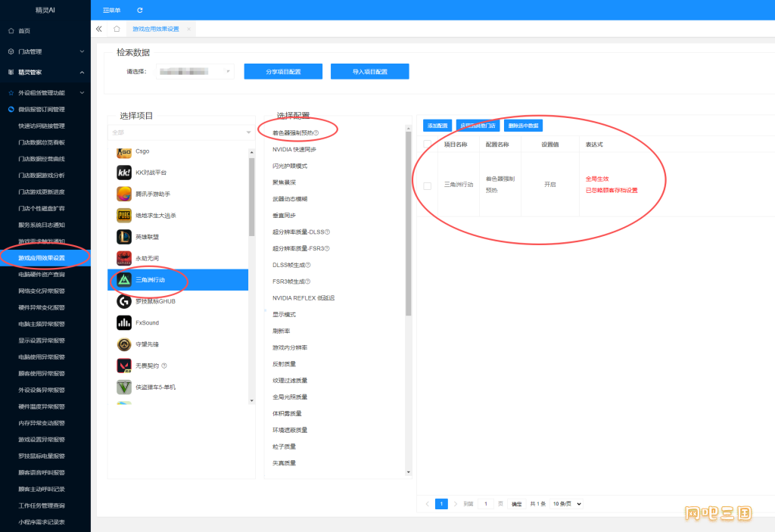Select the KK对战平台 icon
This screenshot has height=532, width=775.
click(124, 173)
